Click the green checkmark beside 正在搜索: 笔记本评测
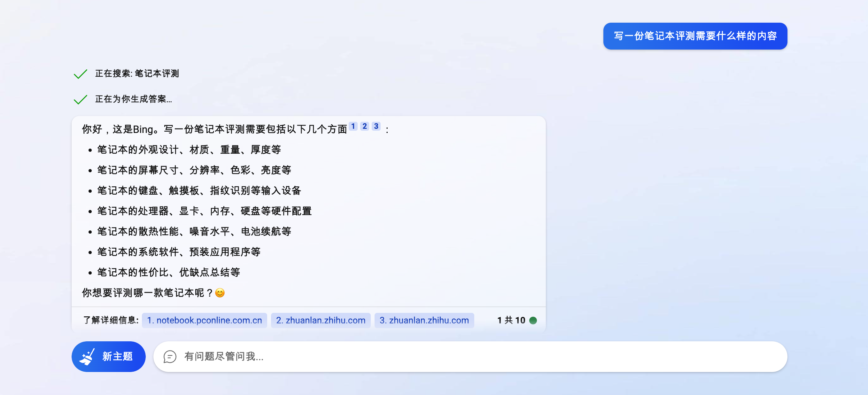This screenshot has width=868, height=395. pyautogui.click(x=80, y=74)
